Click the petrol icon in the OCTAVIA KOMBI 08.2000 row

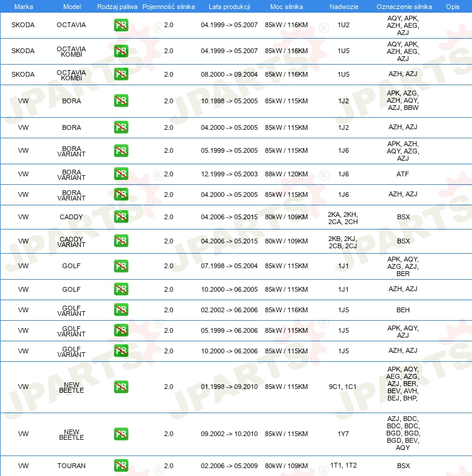121,74
